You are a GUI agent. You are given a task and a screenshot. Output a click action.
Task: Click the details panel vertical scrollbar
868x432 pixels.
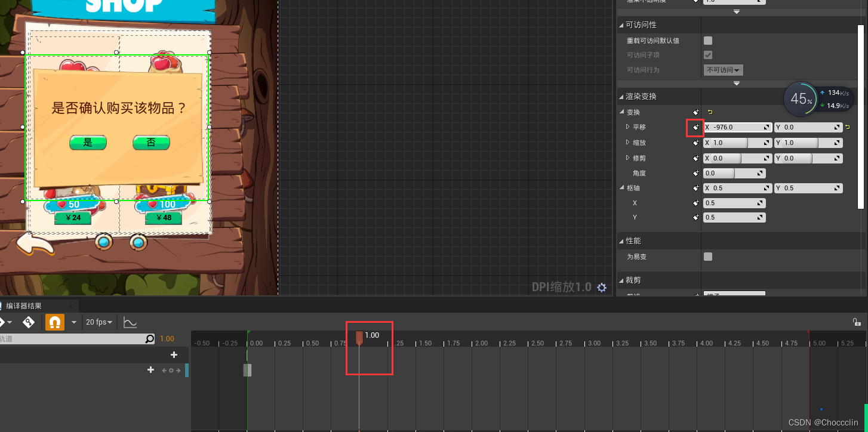coord(861,116)
